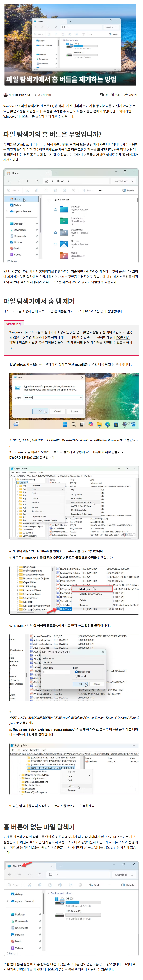The image size is (143, 980).
Task: Select the Decimal radio button
Action: click(76, 676)
